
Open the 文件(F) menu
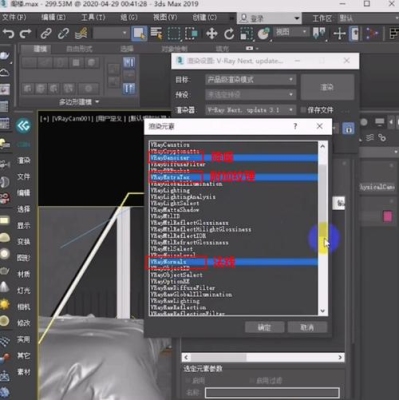(14, 17)
